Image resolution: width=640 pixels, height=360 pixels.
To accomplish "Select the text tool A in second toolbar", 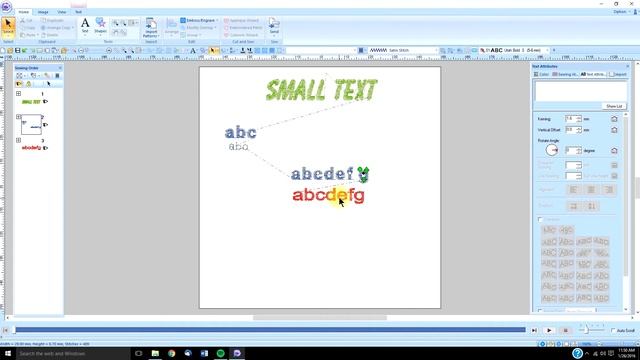I will tap(193, 51).
